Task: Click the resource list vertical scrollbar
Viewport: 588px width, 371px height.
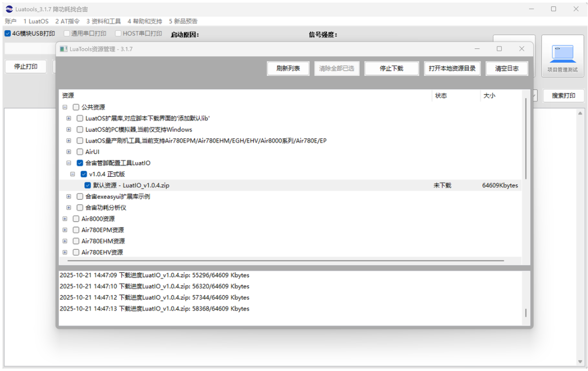Action: 526,139
